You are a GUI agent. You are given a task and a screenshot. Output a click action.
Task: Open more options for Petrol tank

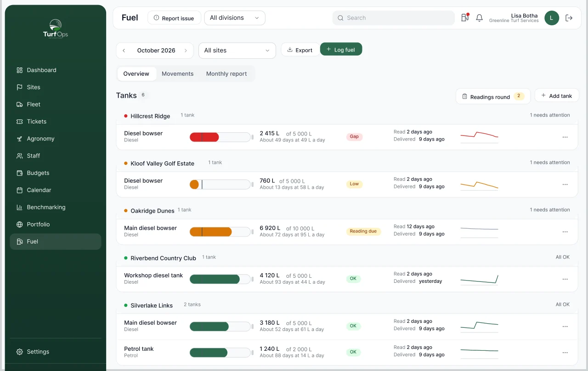565,352
